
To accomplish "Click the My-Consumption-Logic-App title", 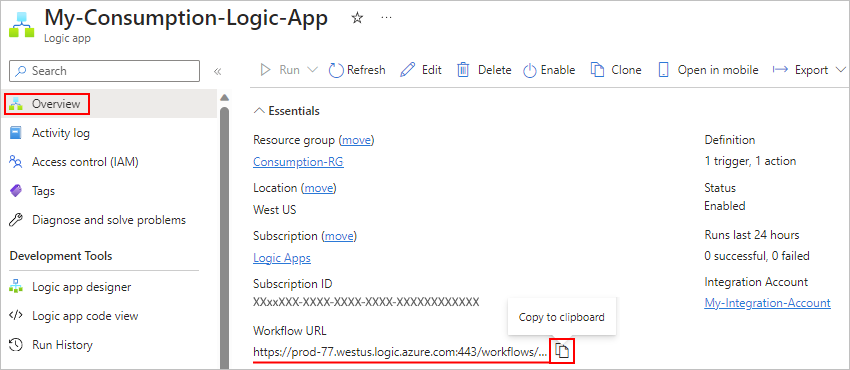I will pyautogui.click(x=185, y=18).
